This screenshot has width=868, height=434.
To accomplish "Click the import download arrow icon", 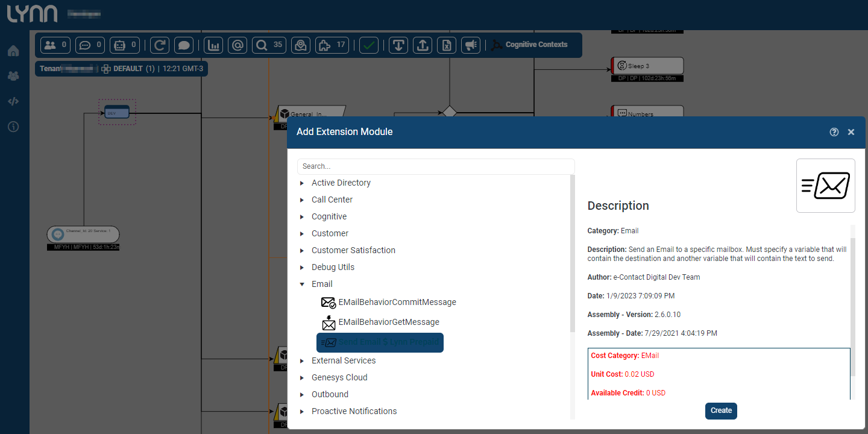I will tap(398, 45).
